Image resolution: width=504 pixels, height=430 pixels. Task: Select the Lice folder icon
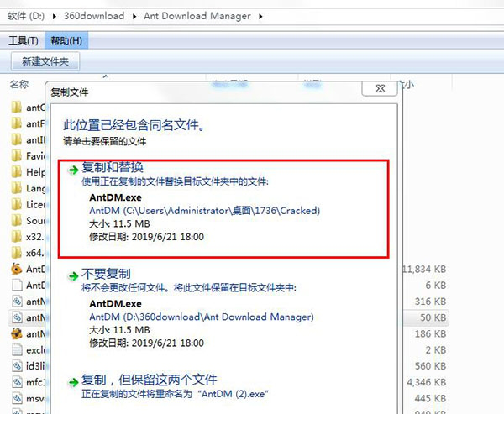[x=17, y=204]
